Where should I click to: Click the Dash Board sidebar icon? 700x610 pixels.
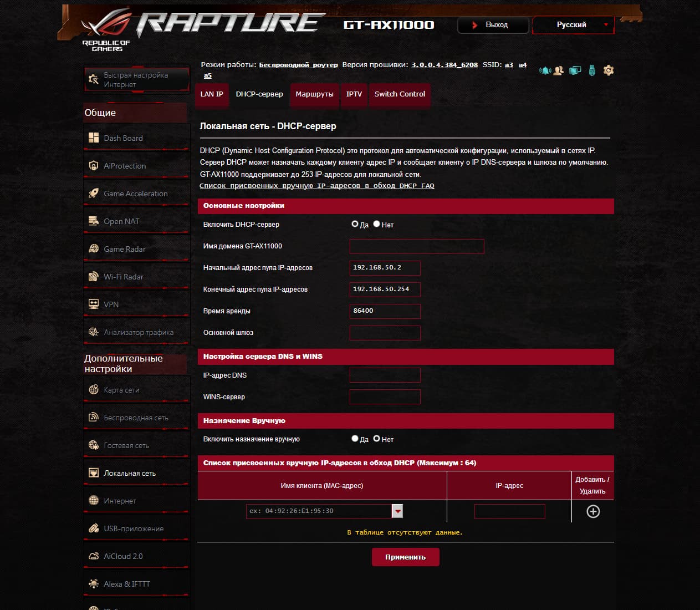94,138
